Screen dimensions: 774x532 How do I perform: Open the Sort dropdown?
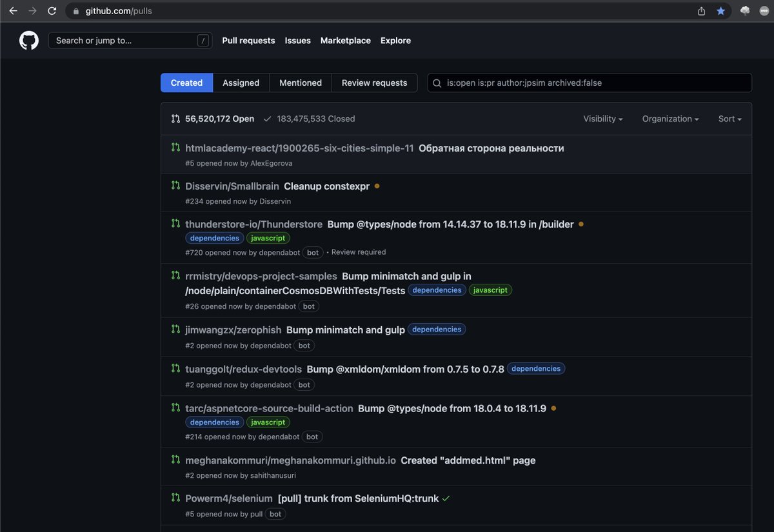[730, 119]
